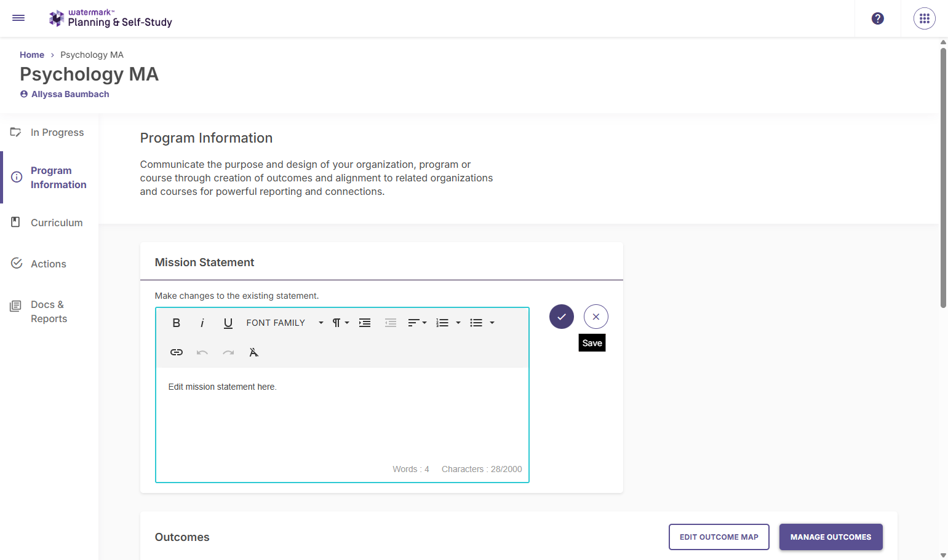Clear formatting with the crossed A icon

253,352
